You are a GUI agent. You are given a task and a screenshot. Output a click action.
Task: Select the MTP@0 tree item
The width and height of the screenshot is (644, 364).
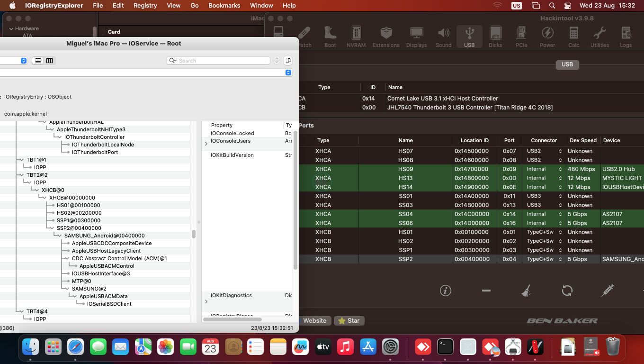click(81, 281)
